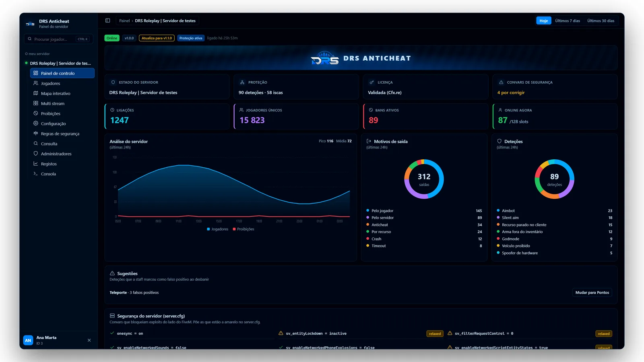644x362 pixels.
Task: Open Proibições section
Action: coord(62,113)
